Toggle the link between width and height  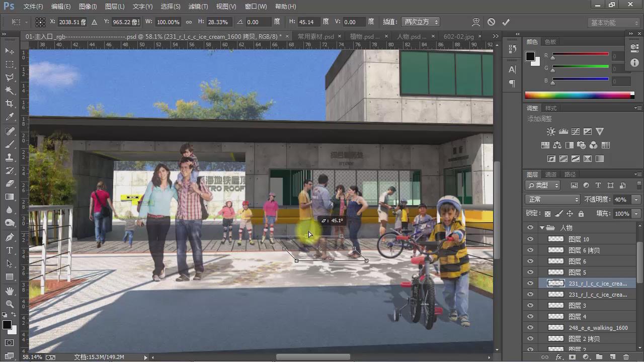click(189, 22)
